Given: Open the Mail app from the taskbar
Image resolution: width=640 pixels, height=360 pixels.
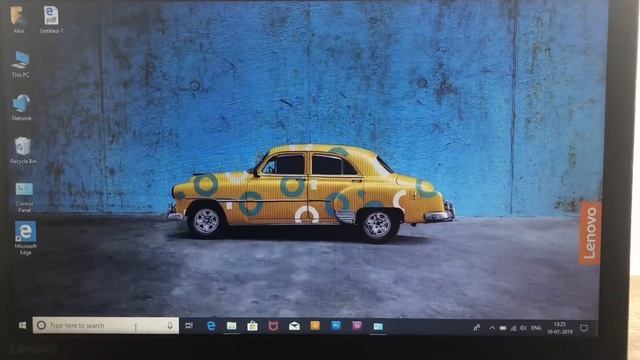Looking at the screenshot, I should [x=294, y=326].
